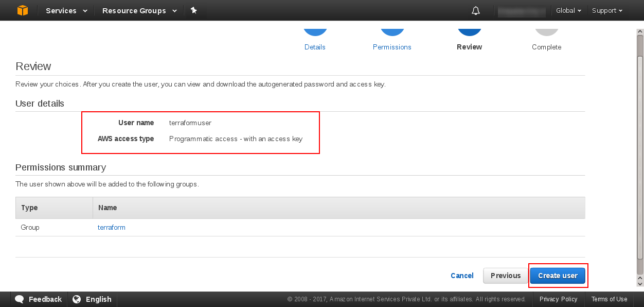This screenshot has width=644, height=307.
Task: Go back to the Details step link
Action: [x=315, y=47]
